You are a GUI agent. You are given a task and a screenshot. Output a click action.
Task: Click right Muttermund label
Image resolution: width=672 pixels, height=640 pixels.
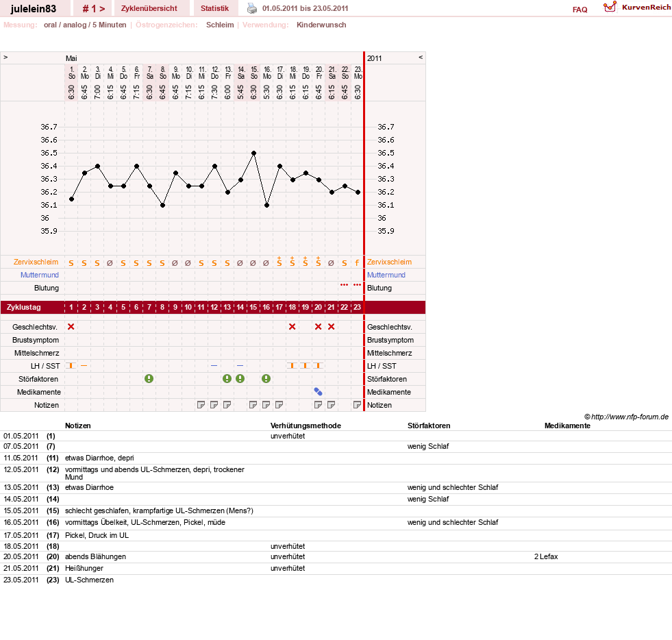[x=386, y=275]
